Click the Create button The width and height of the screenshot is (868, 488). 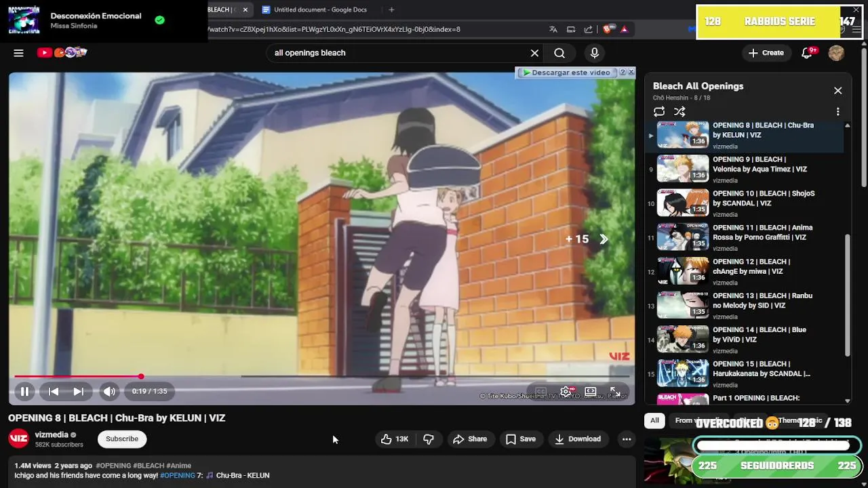point(766,53)
